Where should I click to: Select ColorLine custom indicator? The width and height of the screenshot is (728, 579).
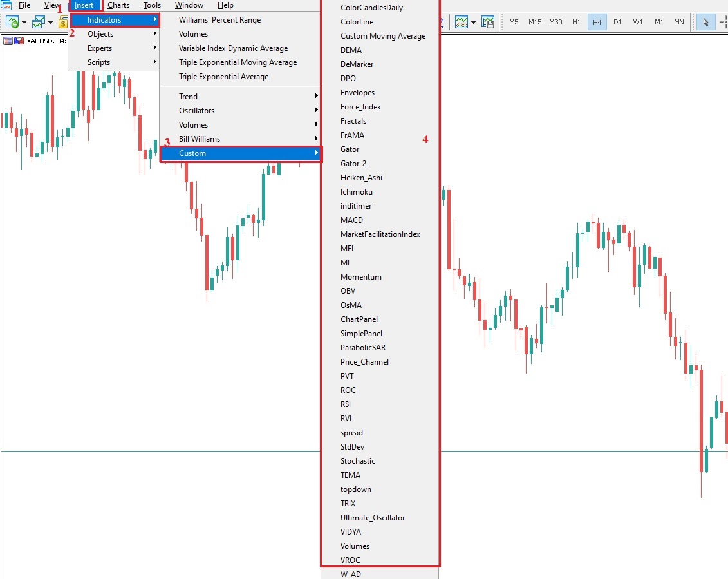point(380,22)
